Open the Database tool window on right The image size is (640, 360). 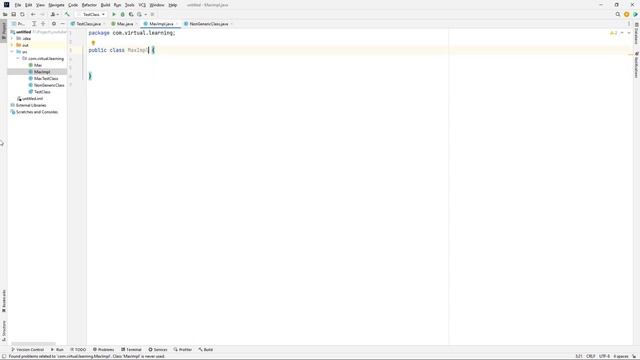pyautogui.click(x=636, y=33)
